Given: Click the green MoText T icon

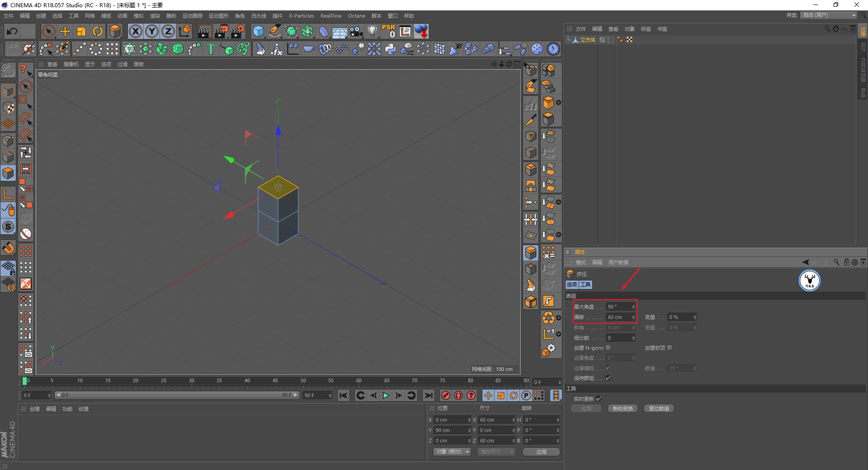Looking at the screenshot, I should click(211, 49).
